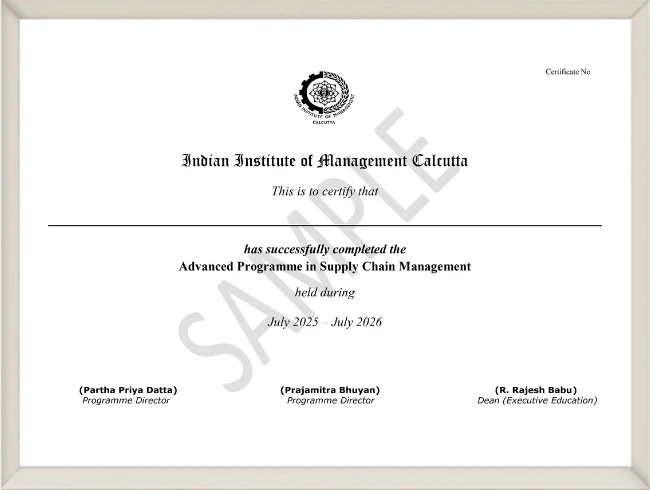This screenshot has width=650, height=490.
Task: Click 'This is to certify that' text
Action: click(325, 191)
